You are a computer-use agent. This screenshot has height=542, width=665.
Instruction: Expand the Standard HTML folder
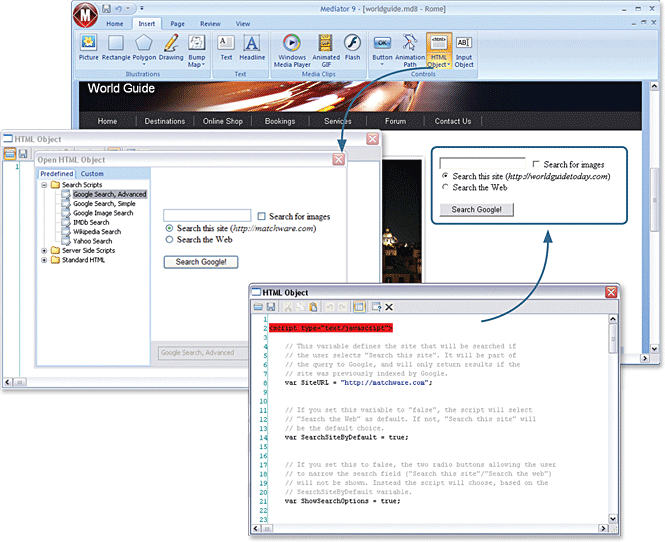(x=44, y=260)
